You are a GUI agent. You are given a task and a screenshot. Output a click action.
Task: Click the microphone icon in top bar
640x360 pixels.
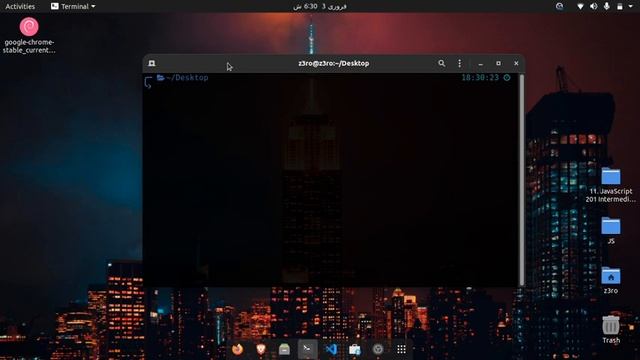tap(607, 6)
